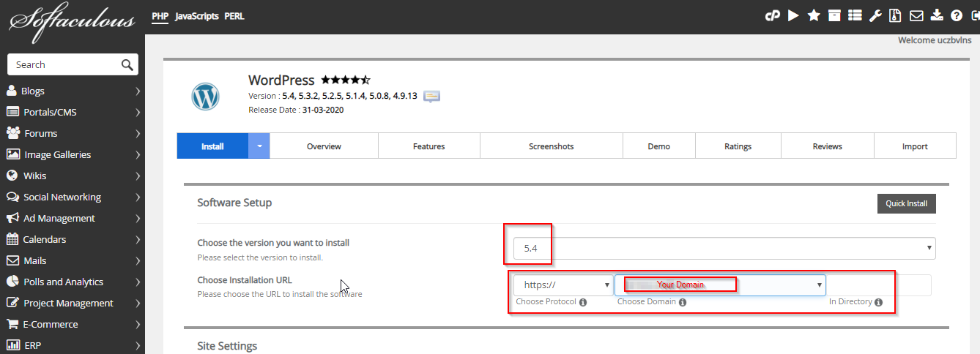Click the Forums people icon in sidebar
Screen dimensions: 980x354
coord(12,133)
